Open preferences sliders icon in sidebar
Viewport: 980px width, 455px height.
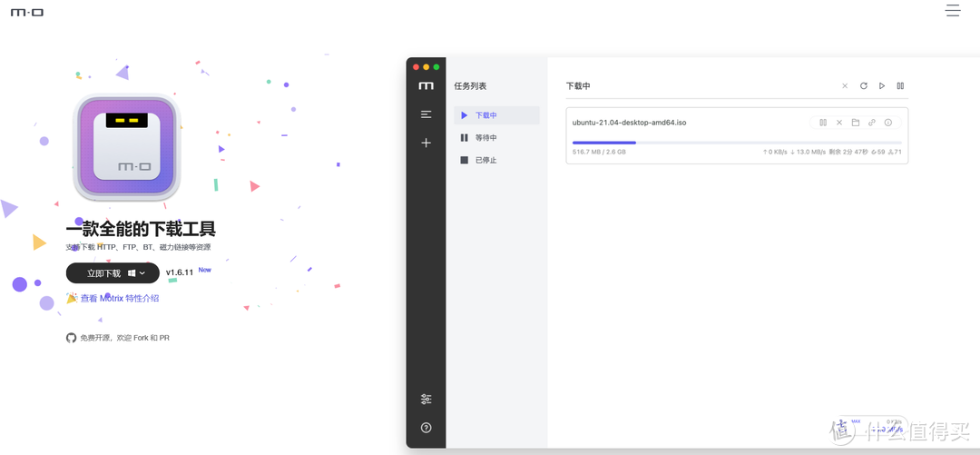pyautogui.click(x=426, y=400)
